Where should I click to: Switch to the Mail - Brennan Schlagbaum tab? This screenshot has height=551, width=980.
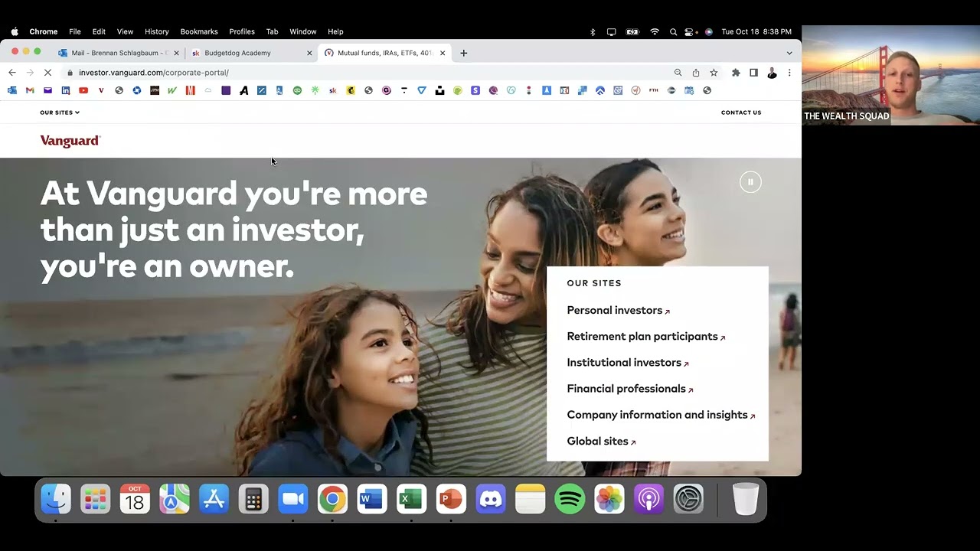119,53
